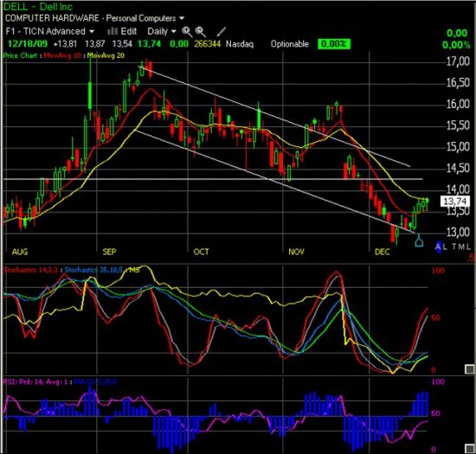Select the Price Chart legend label
The width and height of the screenshot is (476, 454).
(20, 55)
